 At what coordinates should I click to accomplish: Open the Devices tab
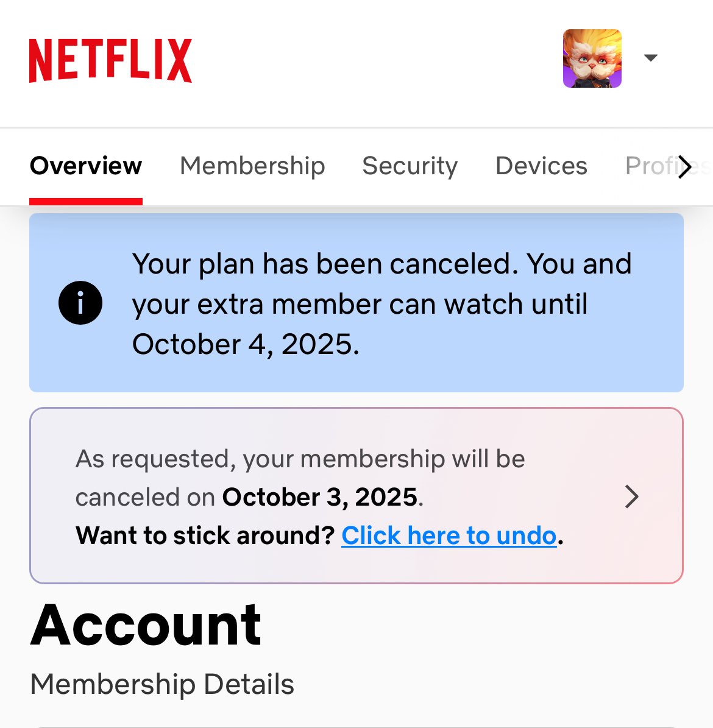pyautogui.click(x=541, y=166)
